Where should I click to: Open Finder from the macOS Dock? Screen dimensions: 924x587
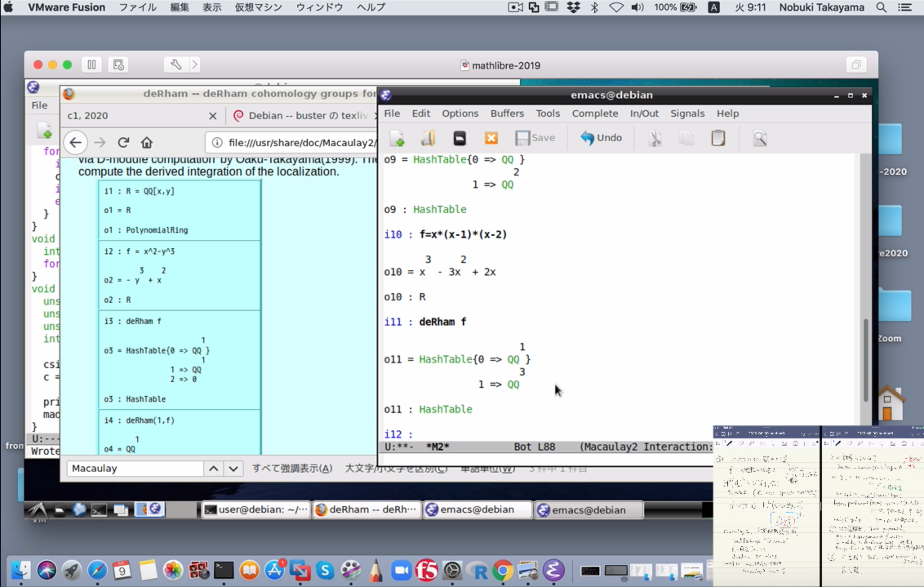pos(21,570)
